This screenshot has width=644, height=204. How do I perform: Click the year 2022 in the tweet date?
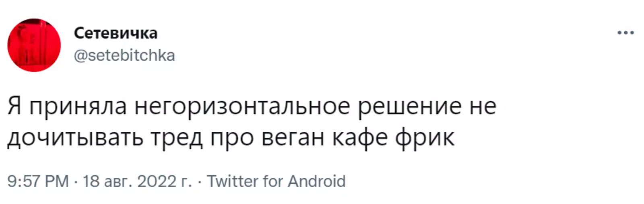[157, 181]
